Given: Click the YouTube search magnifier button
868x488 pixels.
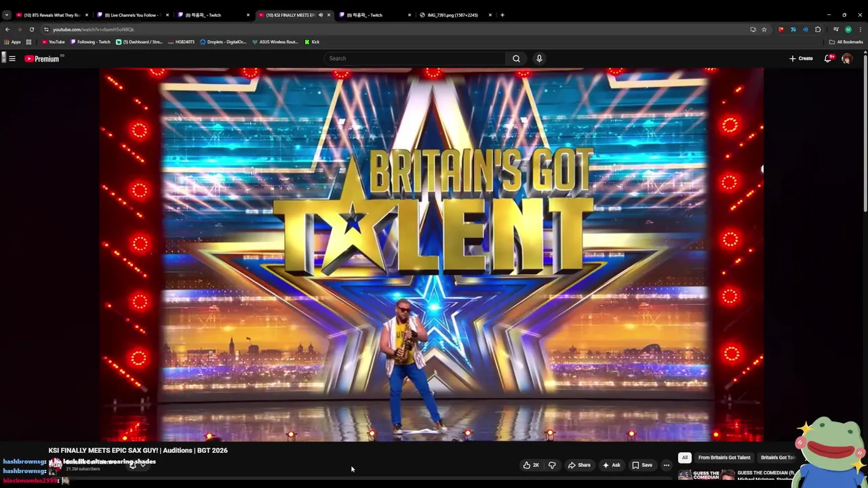Looking at the screenshot, I should click(516, 58).
